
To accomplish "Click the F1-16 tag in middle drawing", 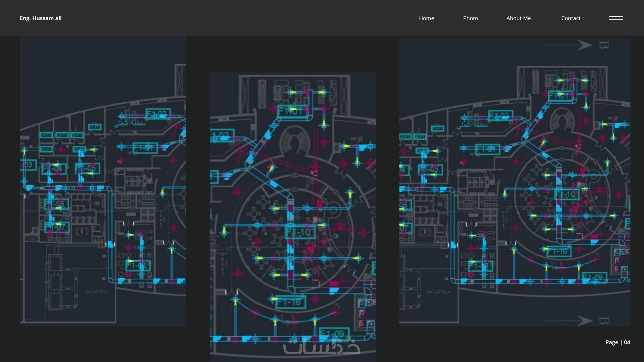I will (290, 302).
